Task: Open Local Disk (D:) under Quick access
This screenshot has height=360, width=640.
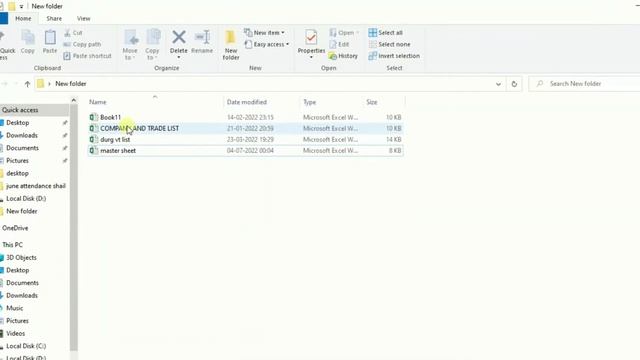Action: pyautogui.click(x=26, y=198)
